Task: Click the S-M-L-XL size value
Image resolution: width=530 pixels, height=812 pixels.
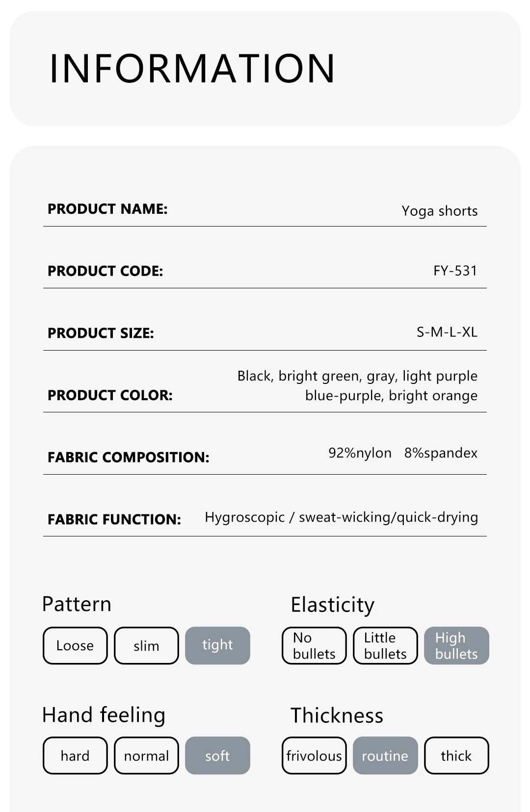Action: click(x=447, y=332)
